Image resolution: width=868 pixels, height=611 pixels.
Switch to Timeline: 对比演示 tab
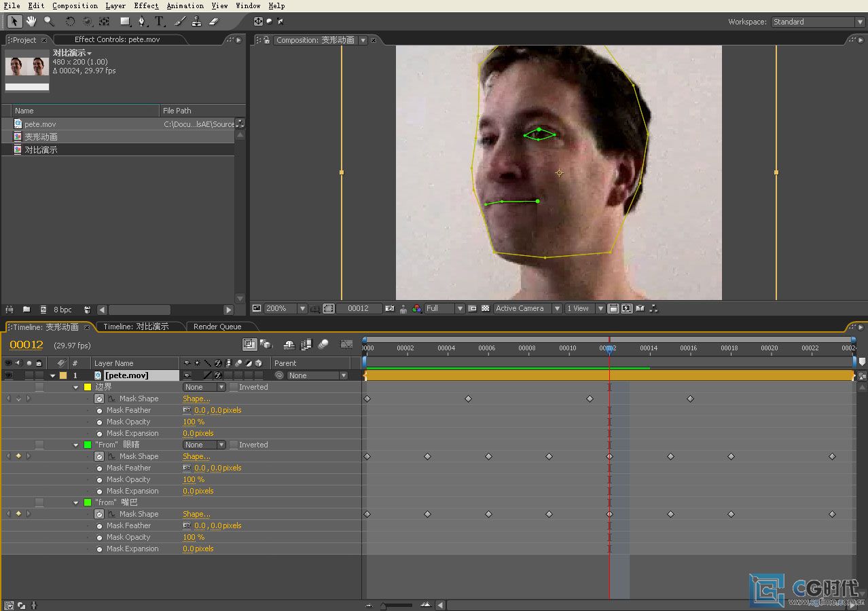click(136, 327)
